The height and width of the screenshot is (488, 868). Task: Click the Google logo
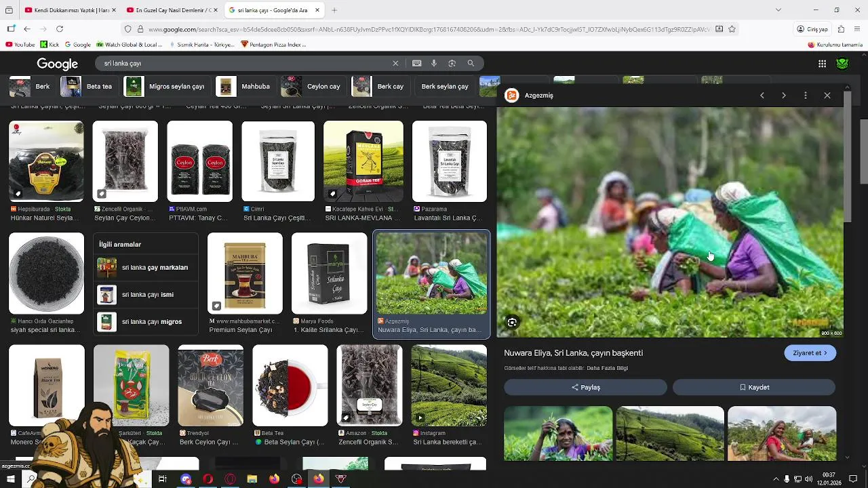[58, 64]
